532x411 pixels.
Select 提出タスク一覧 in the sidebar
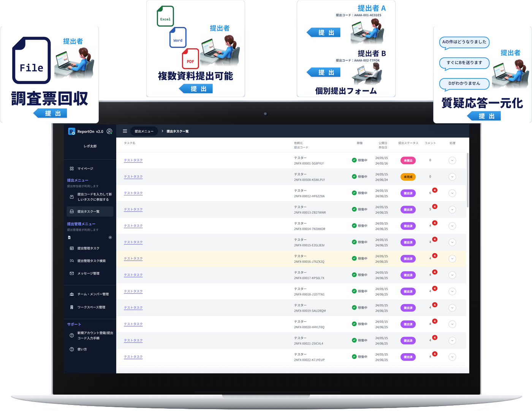90,211
